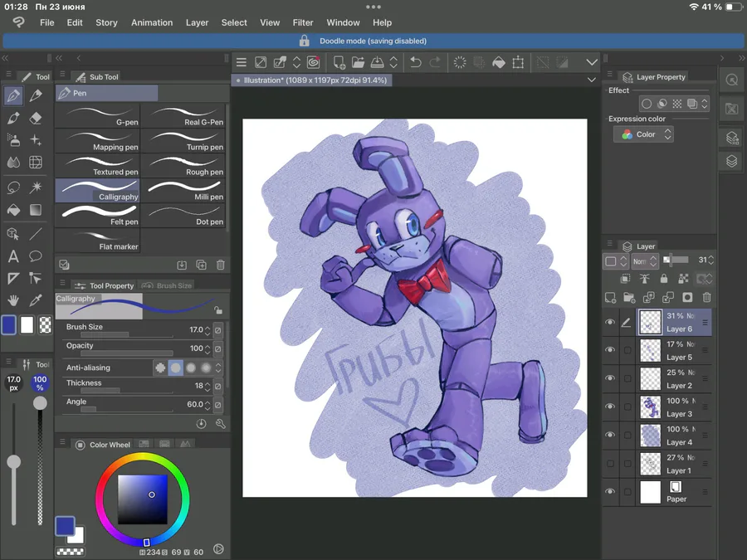
Task: Open the command bar hamburger menu
Action: 242,62
